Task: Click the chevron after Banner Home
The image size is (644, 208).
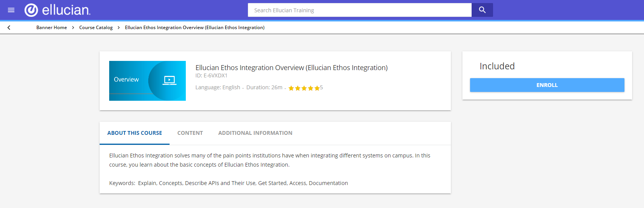Action: [x=73, y=28]
